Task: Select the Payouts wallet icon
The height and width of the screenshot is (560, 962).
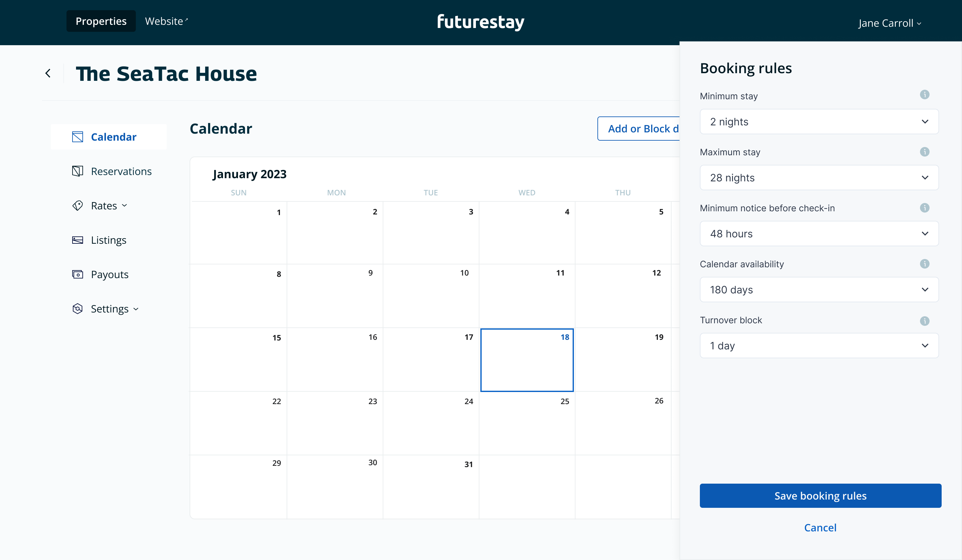Action: coord(78,274)
